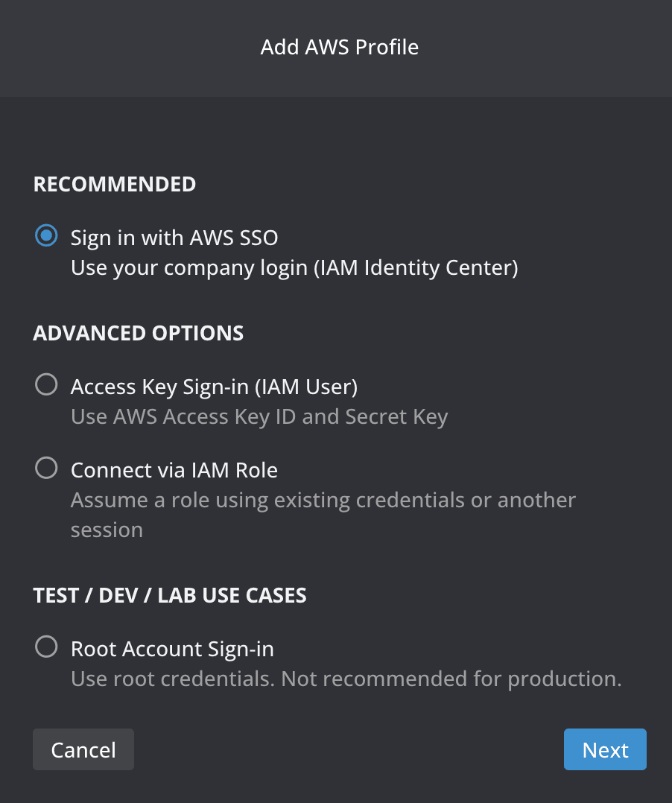Click the Add AWS Profile dialog title
The width and height of the screenshot is (672, 803).
[339, 47]
